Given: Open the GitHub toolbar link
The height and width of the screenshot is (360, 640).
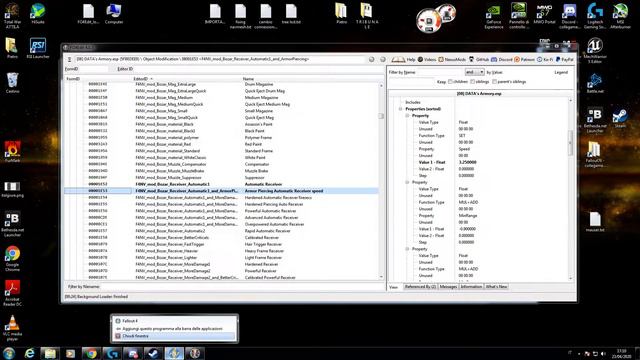Looking at the screenshot, I should pos(479,60).
